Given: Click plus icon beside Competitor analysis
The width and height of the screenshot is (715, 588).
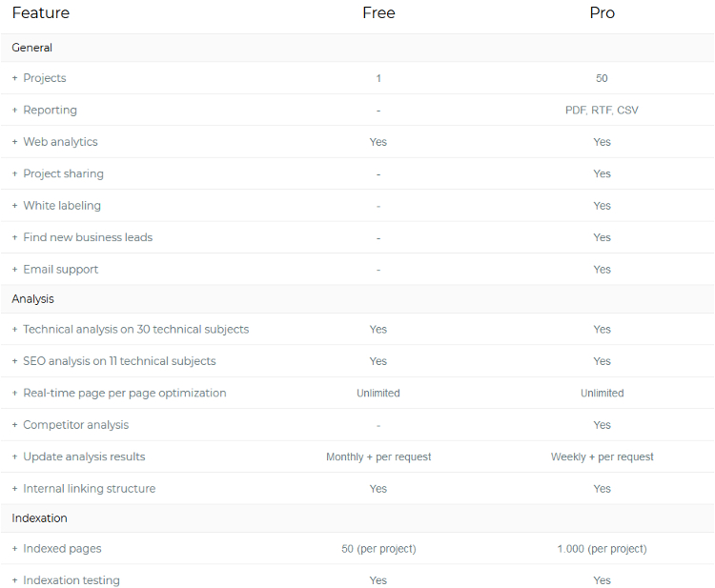Looking at the screenshot, I should coord(14,425).
